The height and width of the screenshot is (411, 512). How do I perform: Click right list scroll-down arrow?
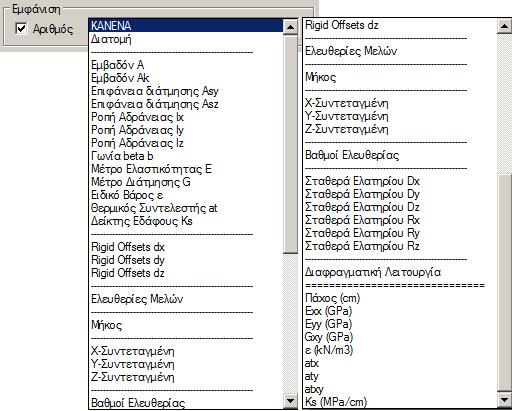pyautogui.click(x=504, y=400)
